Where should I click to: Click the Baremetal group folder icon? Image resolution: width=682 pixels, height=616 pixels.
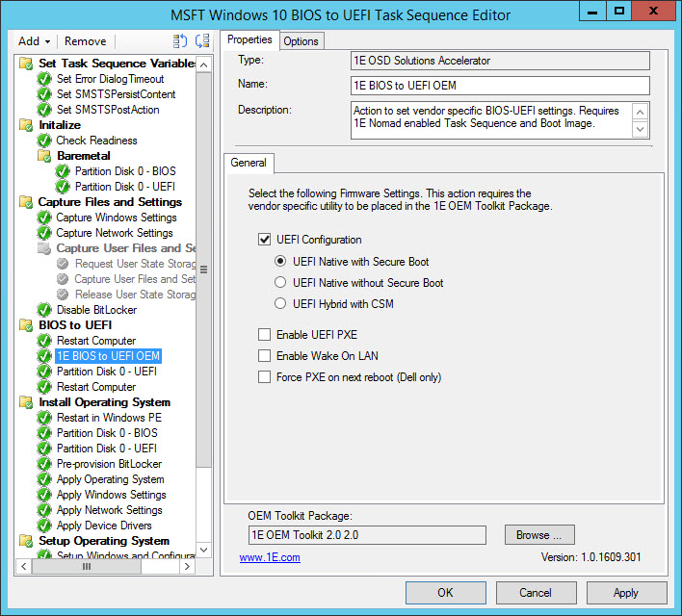[44, 156]
